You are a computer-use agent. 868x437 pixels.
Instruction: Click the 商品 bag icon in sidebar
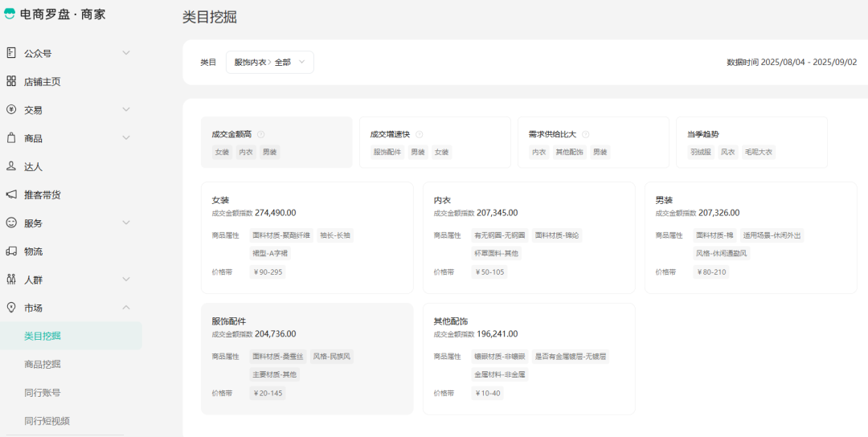pos(11,138)
